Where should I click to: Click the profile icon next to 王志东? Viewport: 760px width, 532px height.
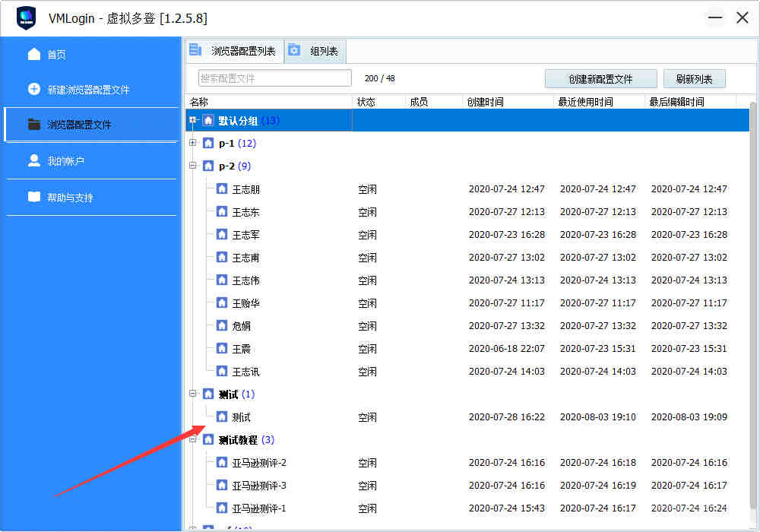221,211
